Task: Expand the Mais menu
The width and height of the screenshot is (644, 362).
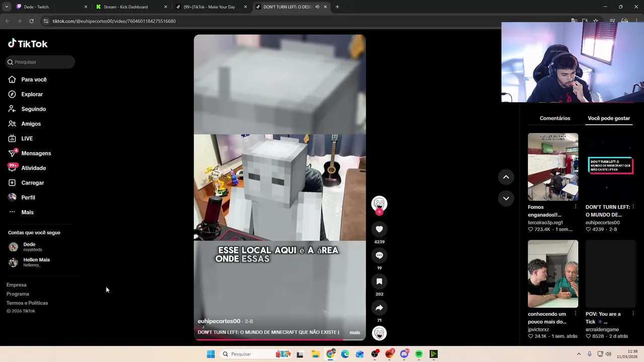Action: tap(27, 212)
